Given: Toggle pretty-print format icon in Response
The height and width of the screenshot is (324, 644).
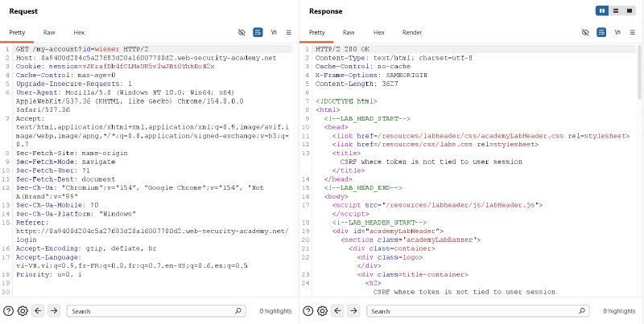Looking at the screenshot, I should pos(601,32).
